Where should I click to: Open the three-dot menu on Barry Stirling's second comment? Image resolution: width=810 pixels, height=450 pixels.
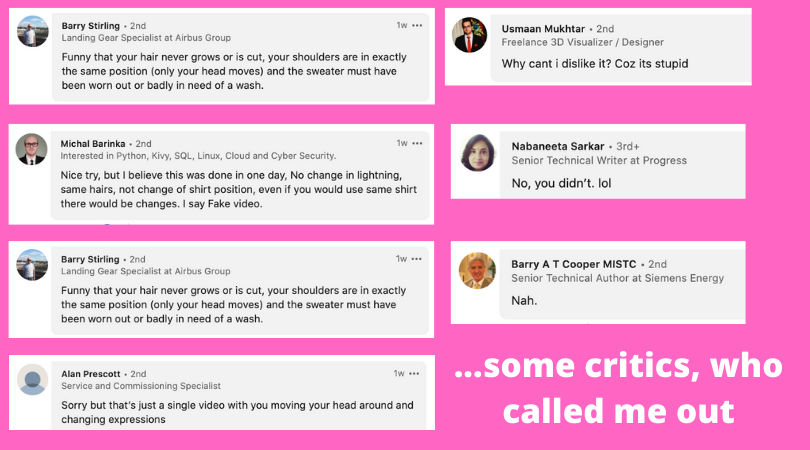(416, 259)
